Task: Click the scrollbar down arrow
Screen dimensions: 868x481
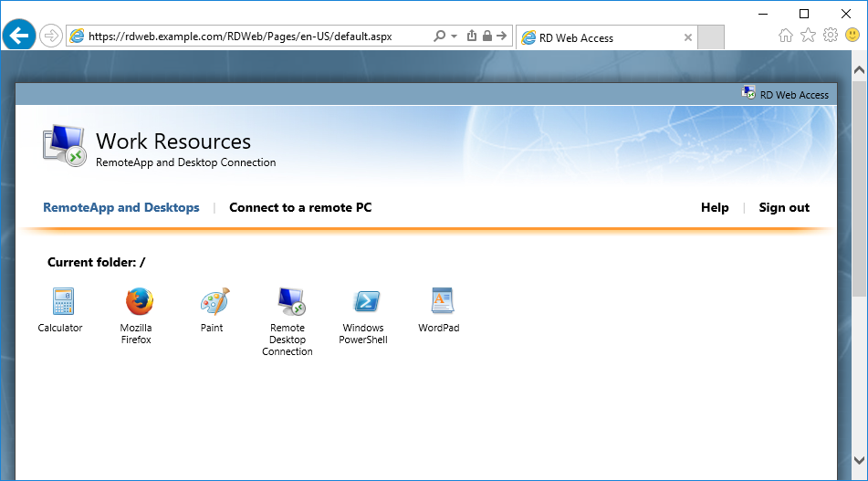Action: click(x=859, y=460)
